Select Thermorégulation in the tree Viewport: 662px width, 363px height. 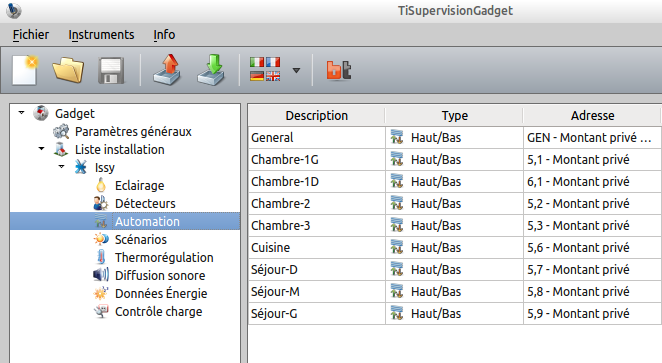pyautogui.click(x=164, y=257)
